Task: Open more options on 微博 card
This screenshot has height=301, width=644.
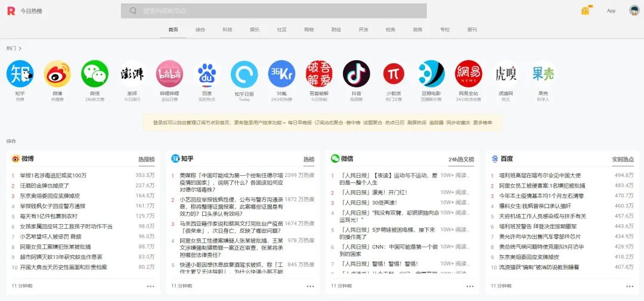Action: pos(151,286)
